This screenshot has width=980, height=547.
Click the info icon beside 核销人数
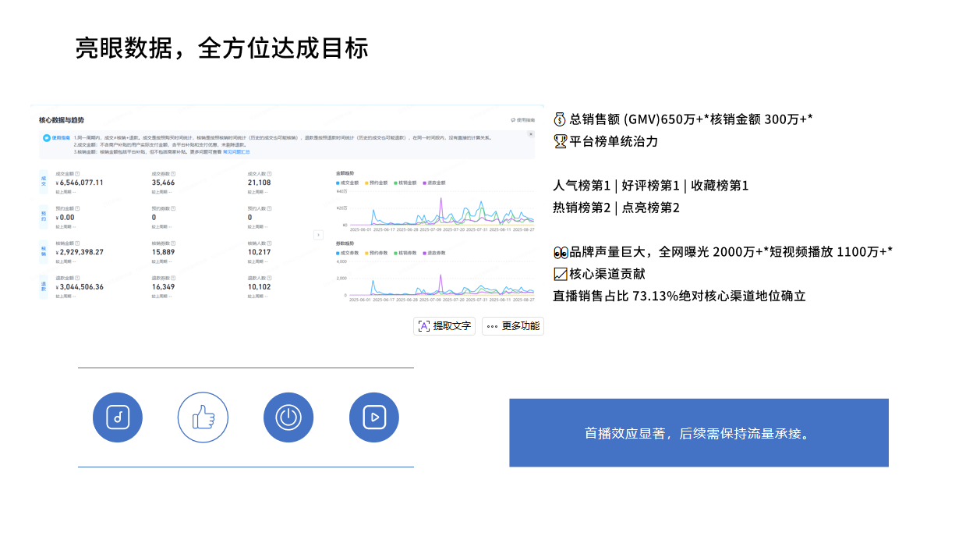269,243
